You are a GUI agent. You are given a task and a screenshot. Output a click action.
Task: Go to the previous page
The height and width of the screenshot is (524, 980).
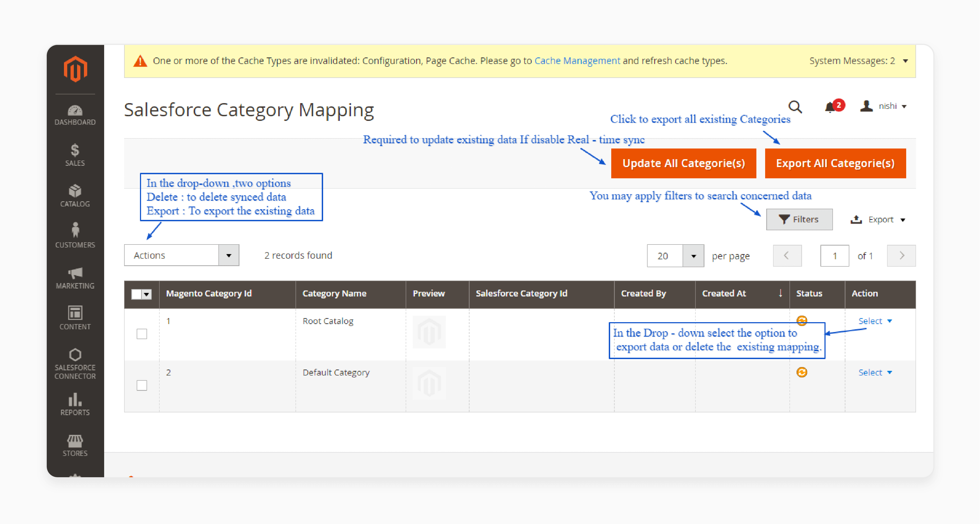pyautogui.click(x=787, y=255)
